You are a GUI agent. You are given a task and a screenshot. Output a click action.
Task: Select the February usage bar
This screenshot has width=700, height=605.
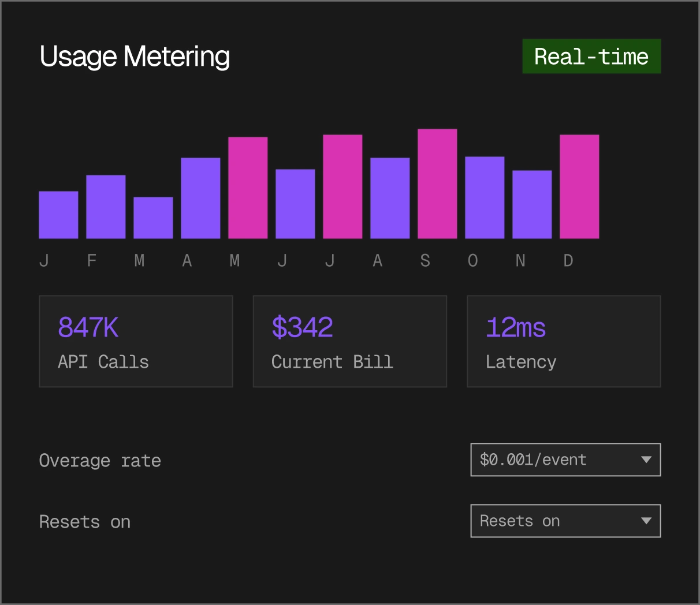(106, 207)
